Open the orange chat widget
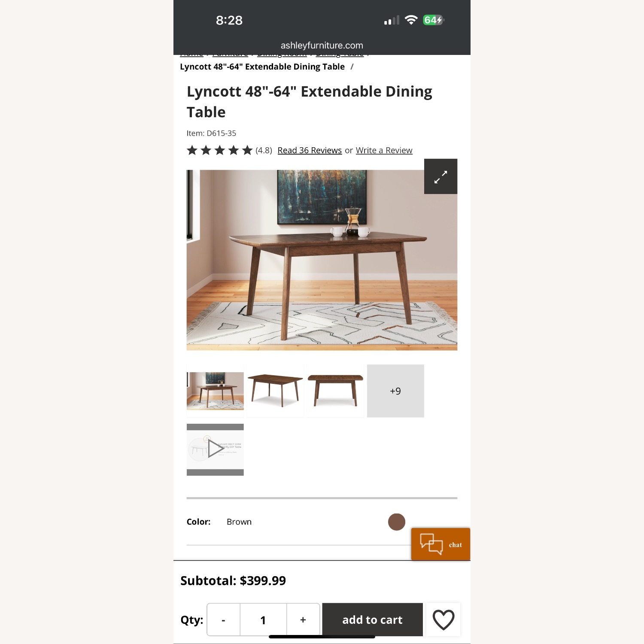 (x=440, y=544)
